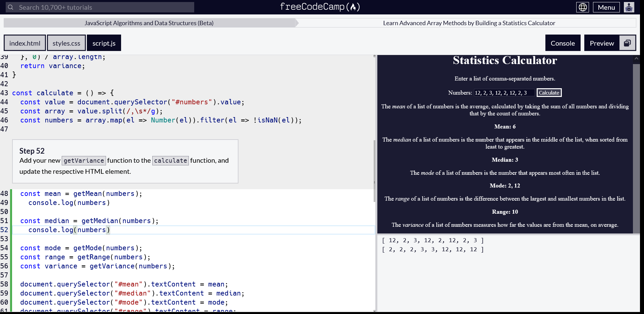644x314 pixels.
Task: Click on line 49 console.log(numbers)
Action: tap(69, 203)
